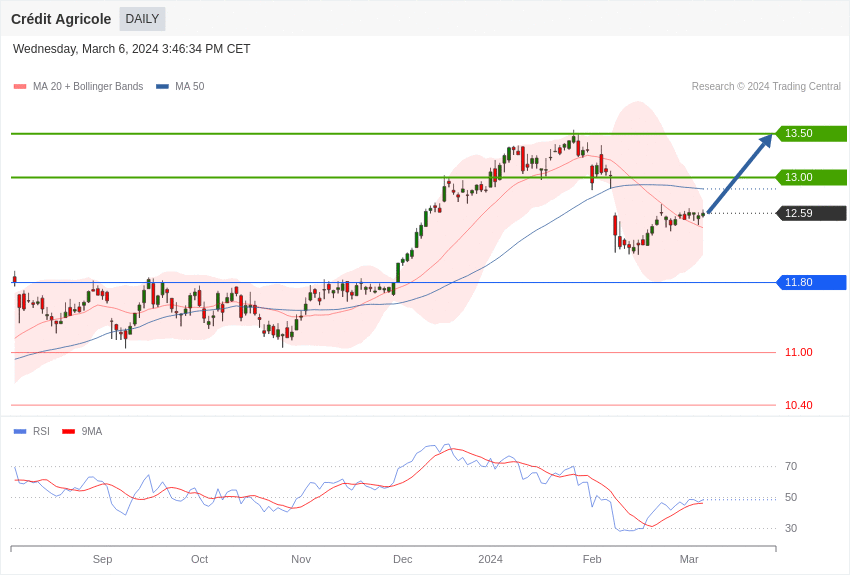The height and width of the screenshot is (576, 850).
Task: Click the DAILY timeframe badge
Action: [x=142, y=19]
